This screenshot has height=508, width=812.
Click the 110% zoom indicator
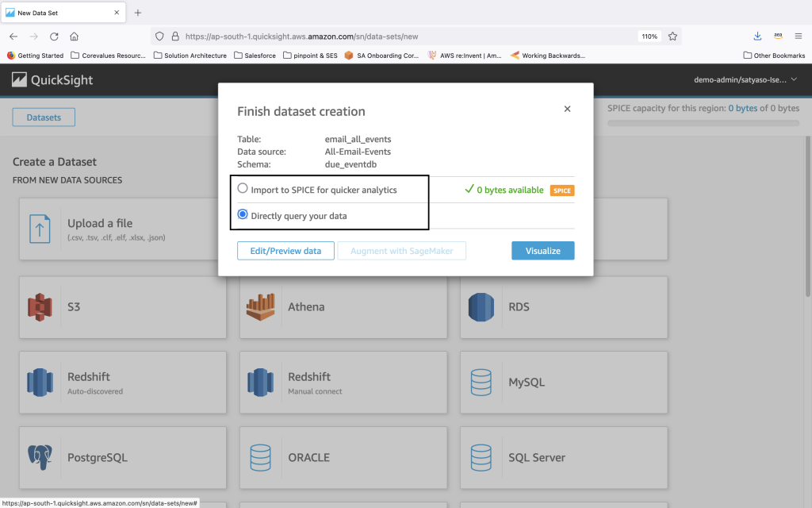(649, 37)
